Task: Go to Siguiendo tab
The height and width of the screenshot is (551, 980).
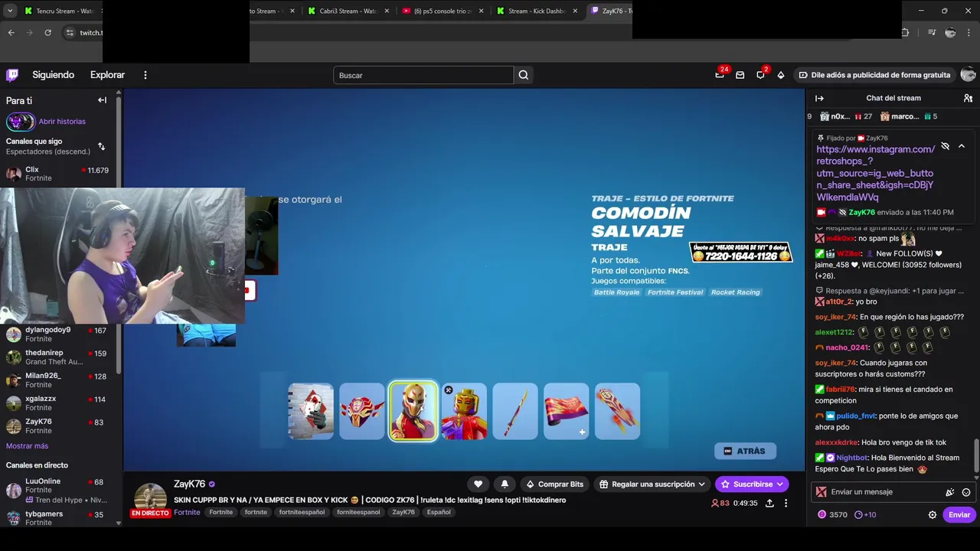Action: coord(53,75)
